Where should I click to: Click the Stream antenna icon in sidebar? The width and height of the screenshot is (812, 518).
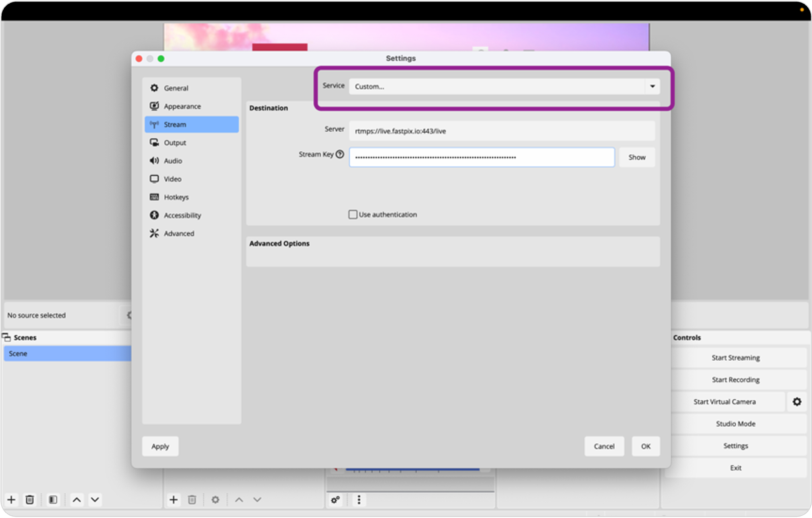click(x=154, y=124)
